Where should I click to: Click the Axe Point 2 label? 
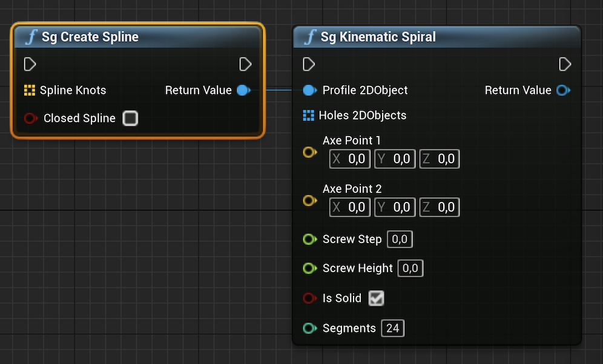point(352,189)
